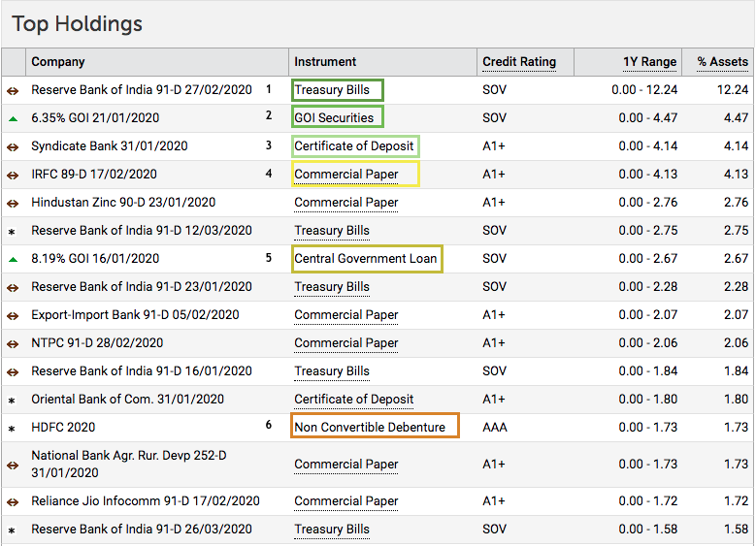Click the sideways arrow icon beside NTPC 91-D 28/02/2020
The image size is (756, 546).
[x=13, y=343]
